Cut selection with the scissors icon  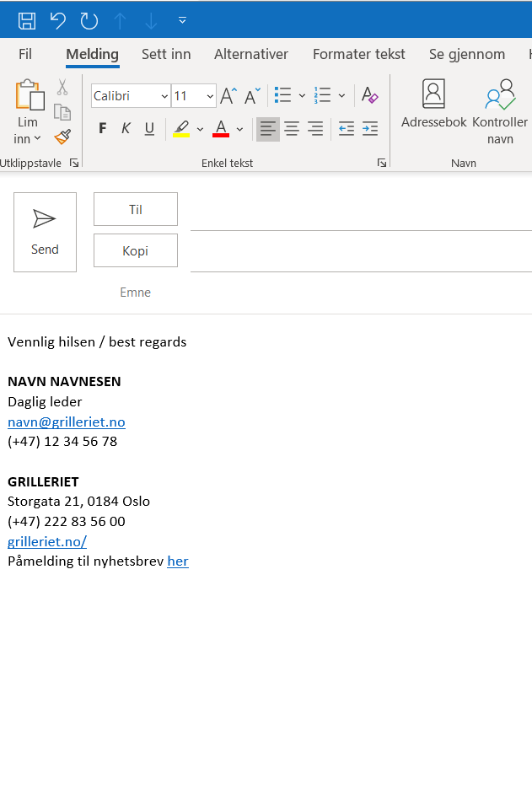click(62, 88)
